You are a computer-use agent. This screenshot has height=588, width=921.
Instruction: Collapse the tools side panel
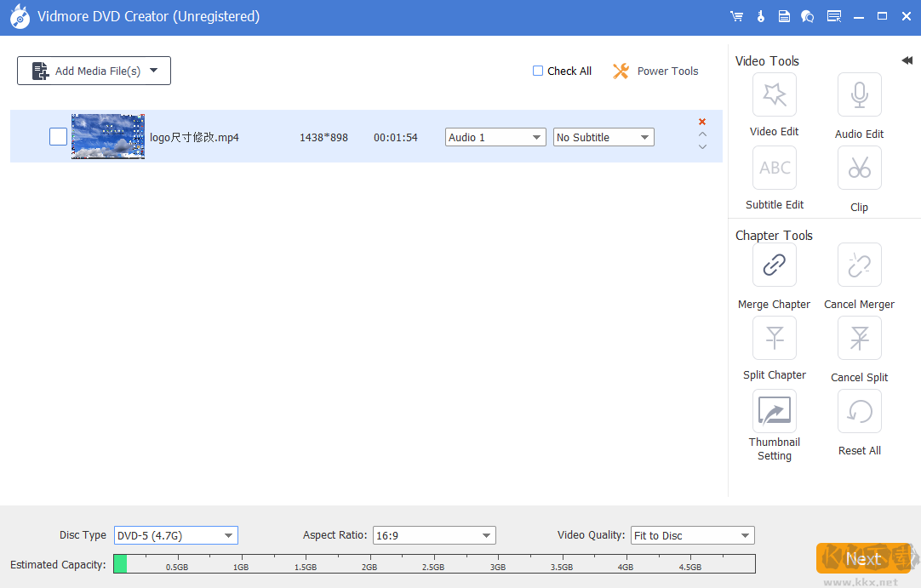point(907,60)
